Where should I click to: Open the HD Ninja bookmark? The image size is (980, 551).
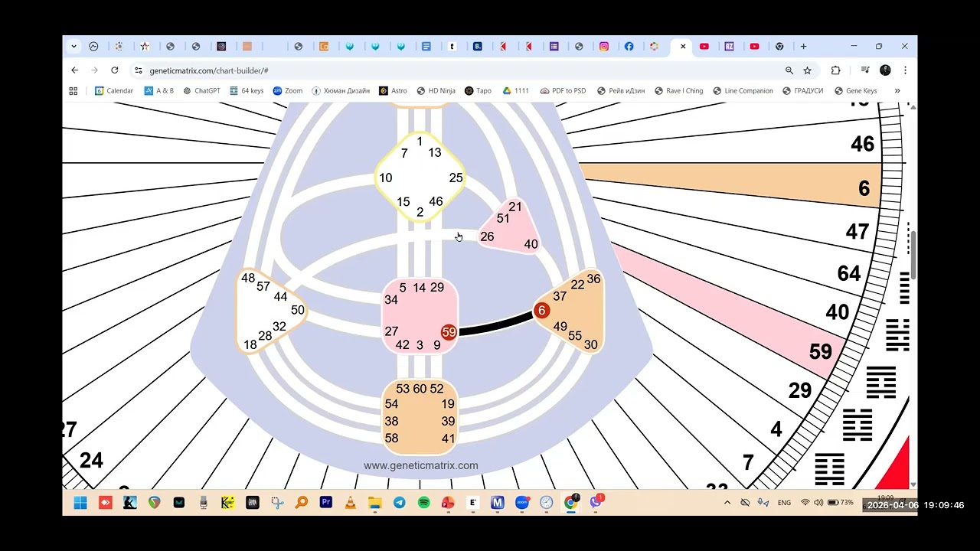click(436, 91)
